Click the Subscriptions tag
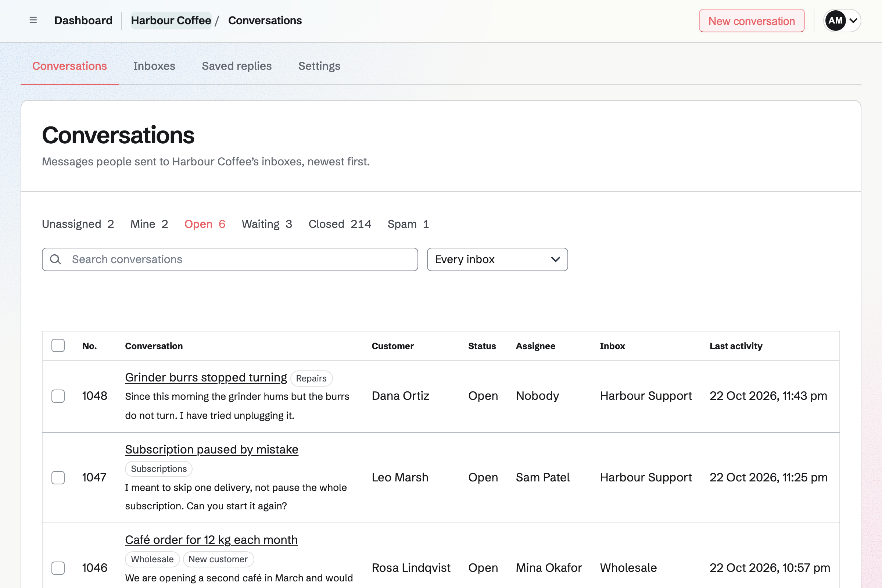 pos(159,469)
